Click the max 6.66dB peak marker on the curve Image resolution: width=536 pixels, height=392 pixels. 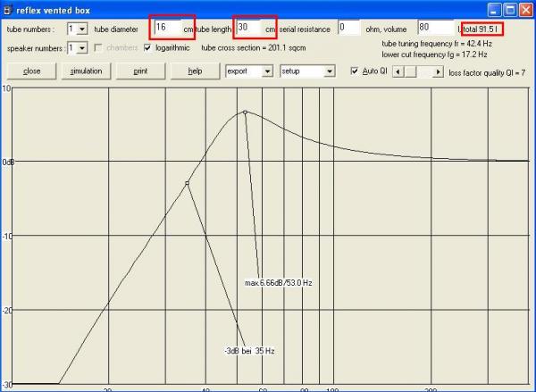point(245,113)
